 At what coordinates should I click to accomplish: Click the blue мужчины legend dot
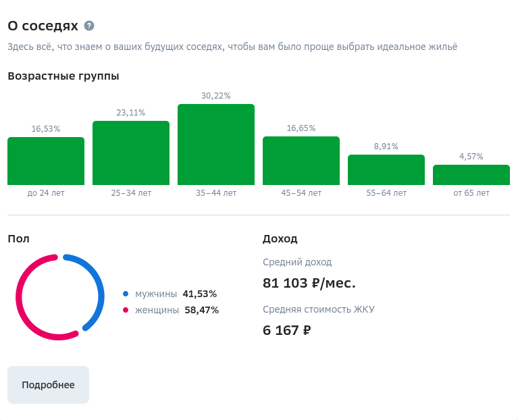(126, 294)
